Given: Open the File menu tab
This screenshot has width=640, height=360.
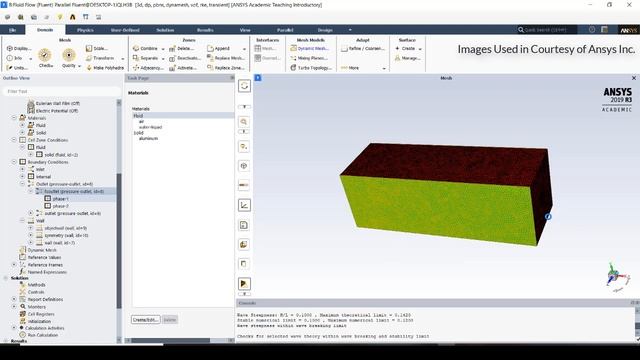Looking at the screenshot, I should 13,30.
